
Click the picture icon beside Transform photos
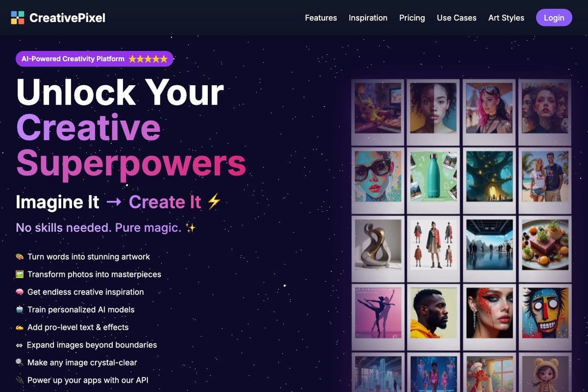19,275
